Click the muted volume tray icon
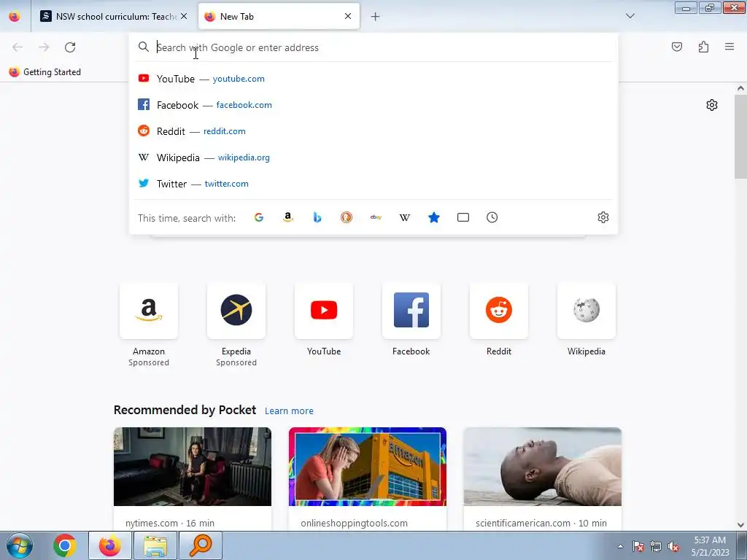The width and height of the screenshot is (747, 560). 673,547
